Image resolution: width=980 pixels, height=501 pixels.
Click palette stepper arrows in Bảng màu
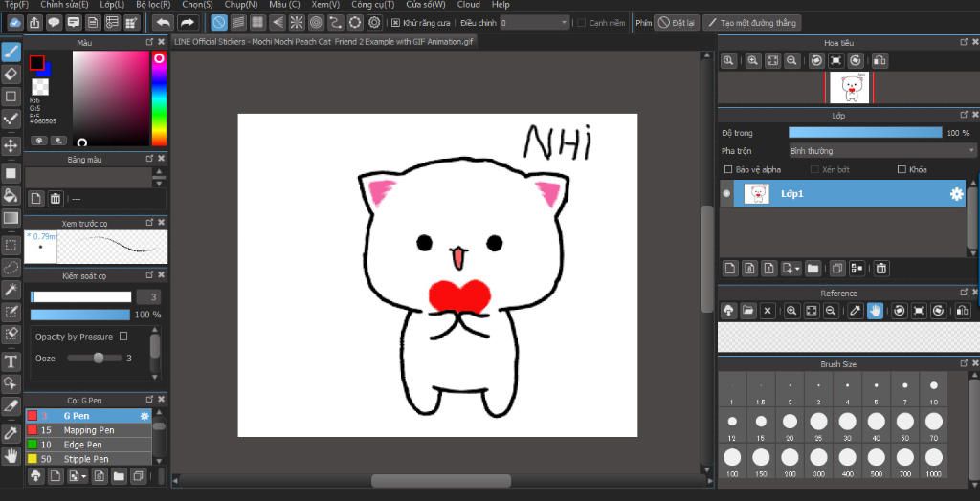pyautogui.click(x=160, y=178)
